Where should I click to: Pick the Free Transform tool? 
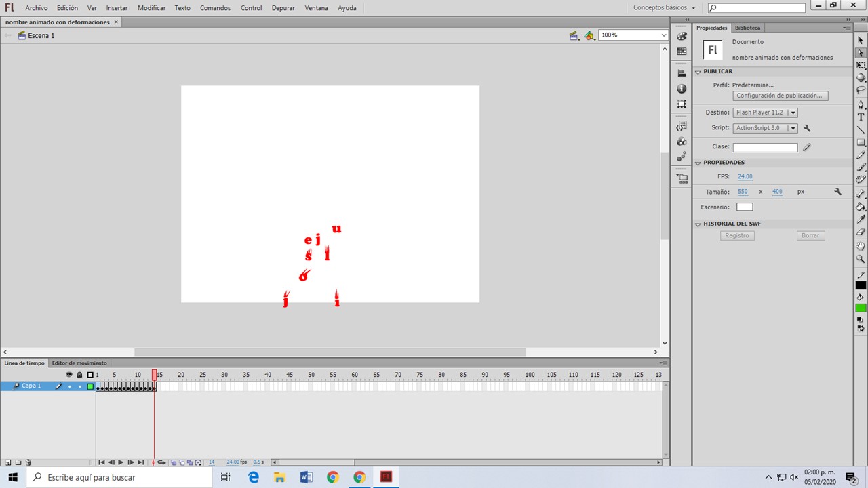pos(861,64)
